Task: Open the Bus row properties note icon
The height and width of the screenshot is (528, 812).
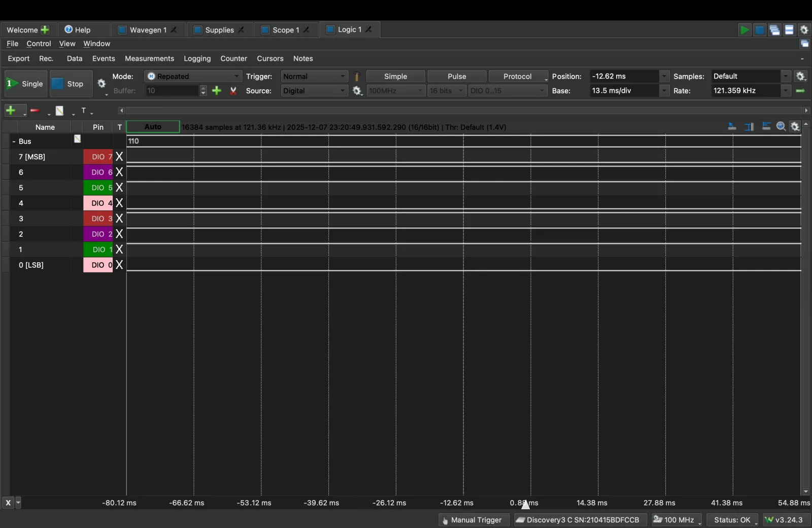Action: (77, 139)
